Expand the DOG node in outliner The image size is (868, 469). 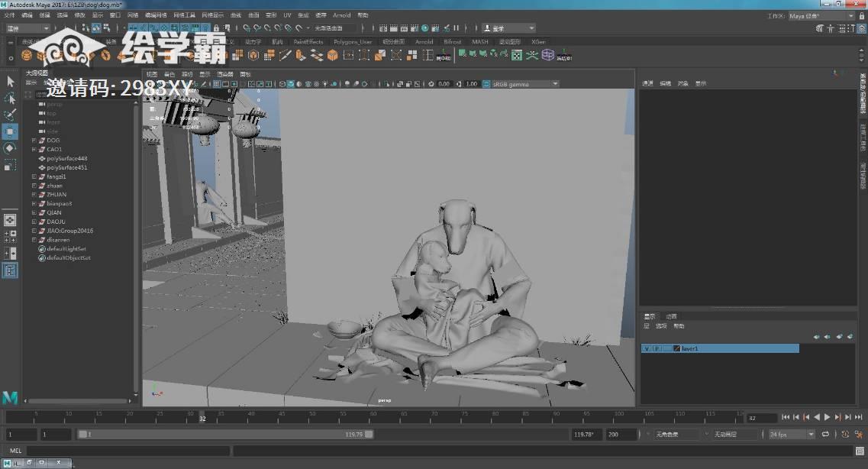pos(34,141)
